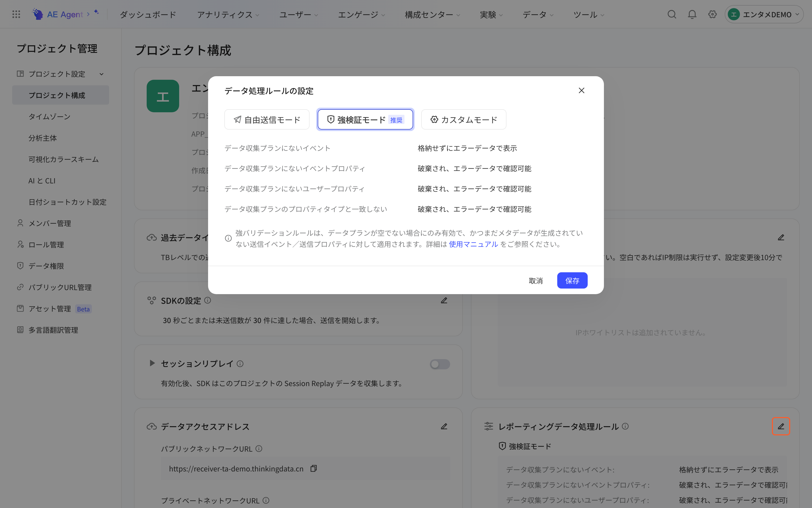Expand the エンゲージ menu
This screenshot has width=812, height=508.
tap(361, 14)
